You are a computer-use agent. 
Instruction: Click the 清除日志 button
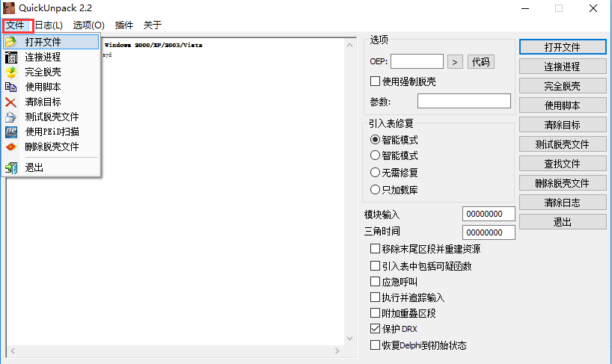click(563, 203)
